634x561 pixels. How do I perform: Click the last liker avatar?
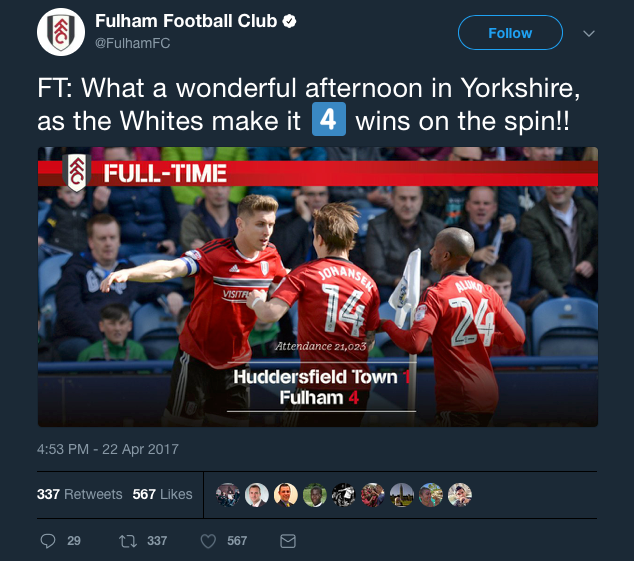coord(460,495)
